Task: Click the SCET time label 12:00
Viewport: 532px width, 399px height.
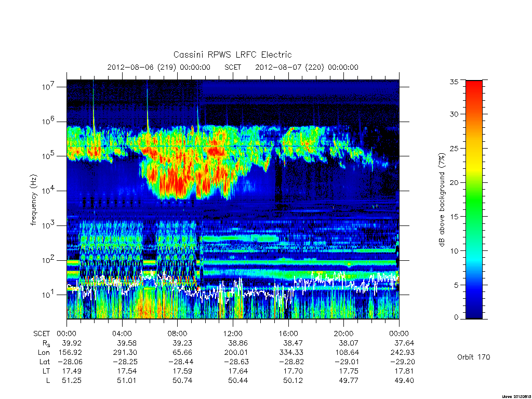Action: (233, 334)
